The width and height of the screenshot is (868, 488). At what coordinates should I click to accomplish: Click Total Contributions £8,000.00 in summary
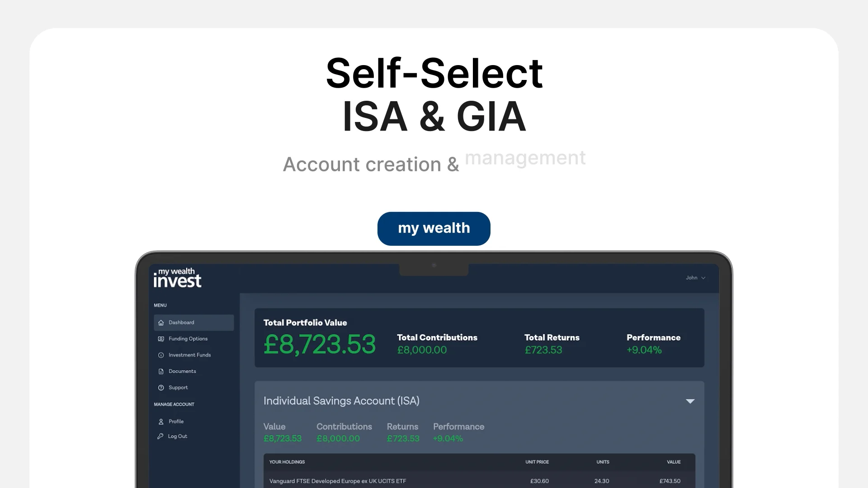tap(422, 350)
